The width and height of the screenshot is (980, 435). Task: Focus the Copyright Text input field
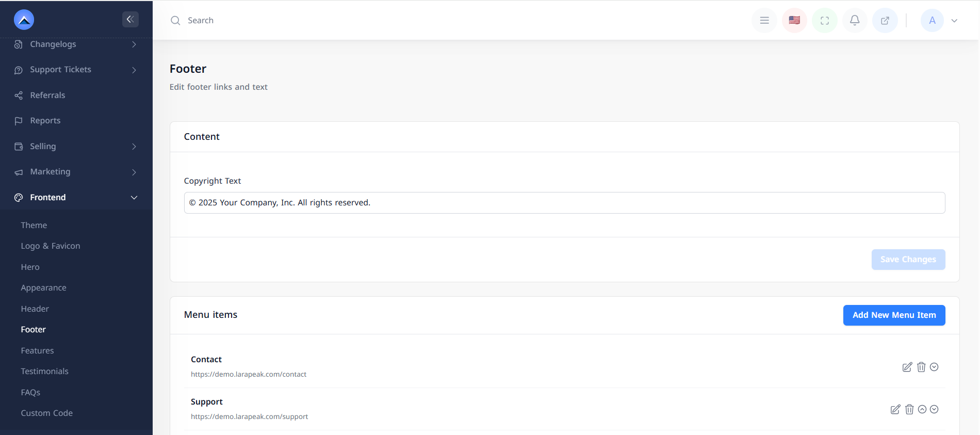click(564, 203)
